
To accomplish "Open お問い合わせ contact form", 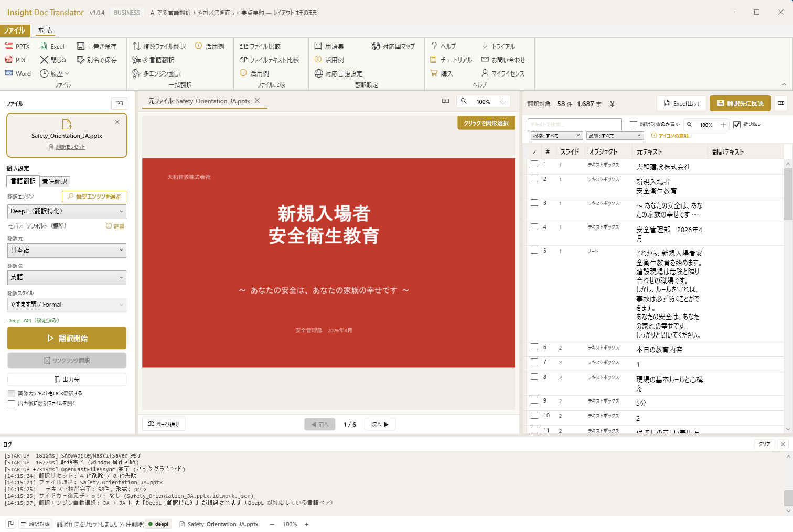I will point(503,60).
